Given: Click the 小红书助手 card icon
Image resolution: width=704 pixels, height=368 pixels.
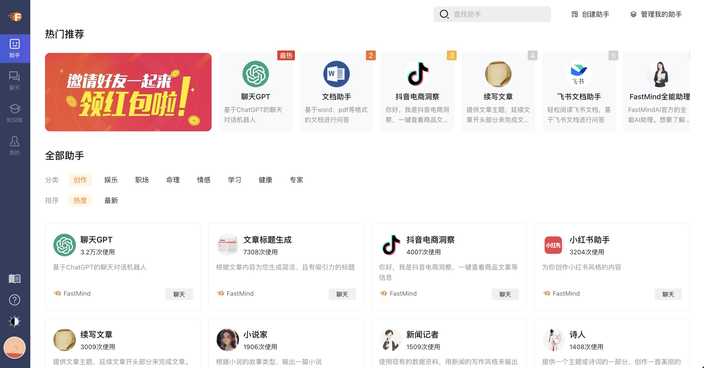Looking at the screenshot, I should click(x=553, y=245).
